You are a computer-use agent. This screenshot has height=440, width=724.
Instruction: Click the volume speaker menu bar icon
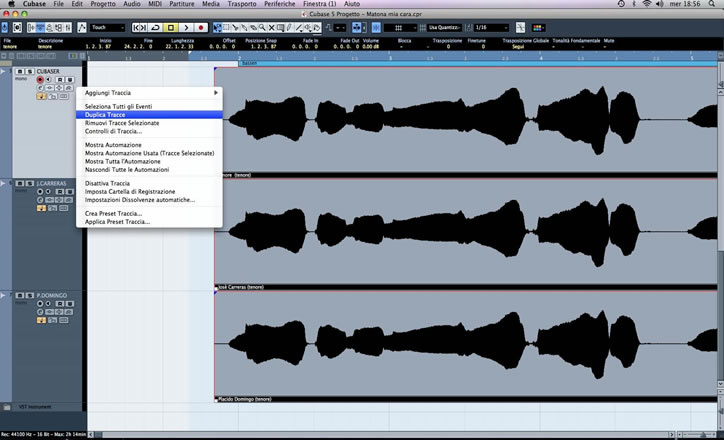tap(659, 4)
